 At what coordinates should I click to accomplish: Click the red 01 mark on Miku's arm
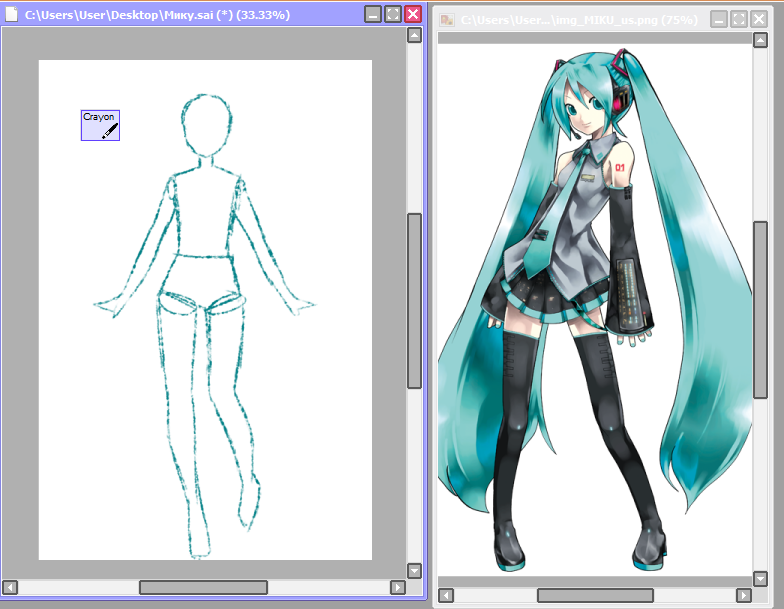click(x=620, y=168)
